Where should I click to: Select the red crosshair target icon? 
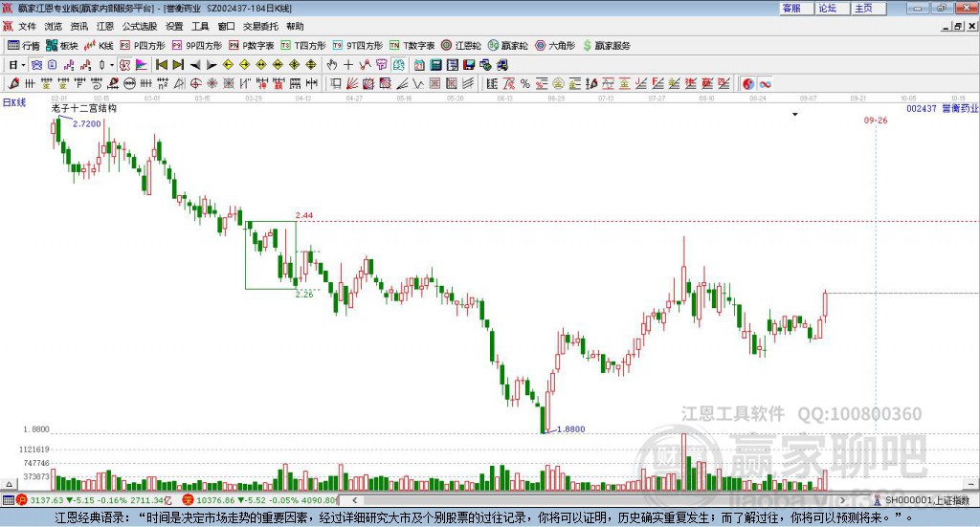pos(195,83)
